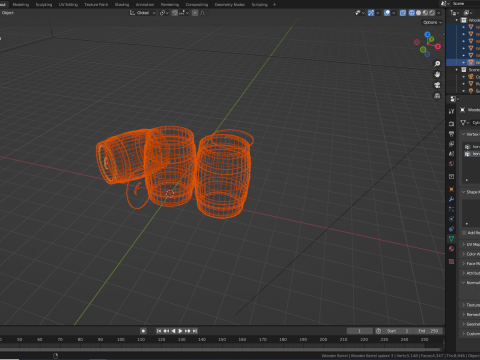Click the red X axis on navigation gizmo
Image resolution: width=480 pixels, height=360 pixels.
(438, 46)
